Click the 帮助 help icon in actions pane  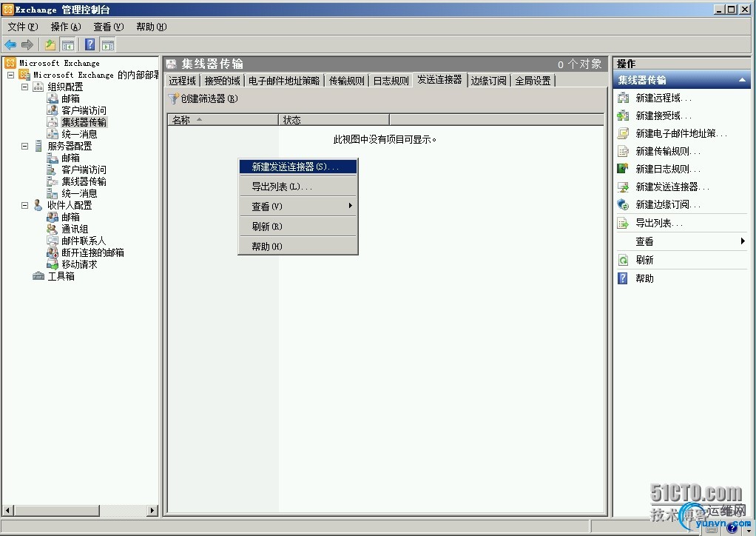[x=623, y=278]
